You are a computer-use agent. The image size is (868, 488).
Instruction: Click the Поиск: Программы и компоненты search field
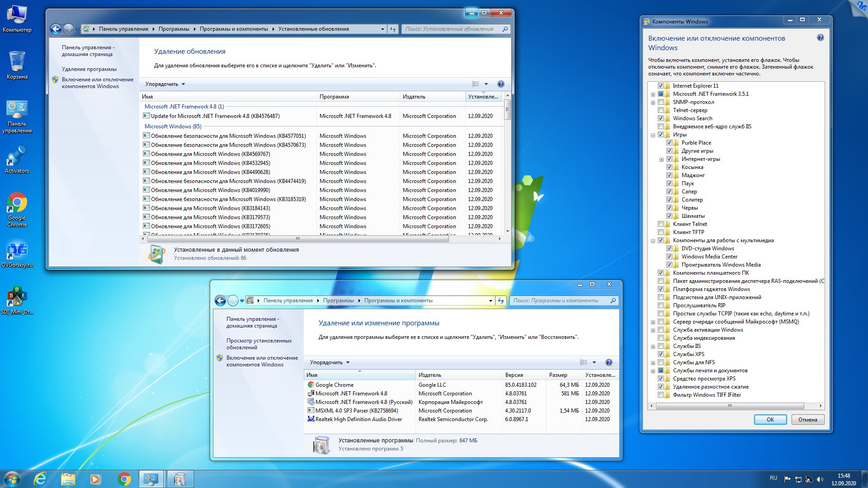(x=564, y=300)
